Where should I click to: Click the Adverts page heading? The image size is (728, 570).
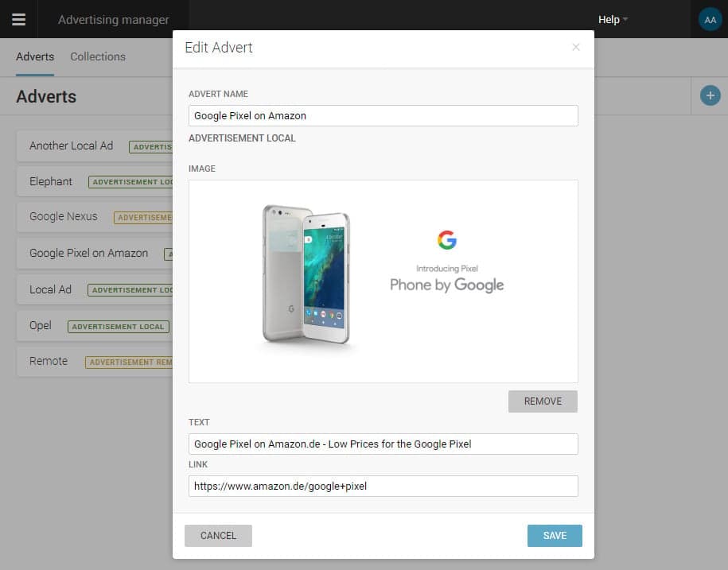click(x=46, y=96)
